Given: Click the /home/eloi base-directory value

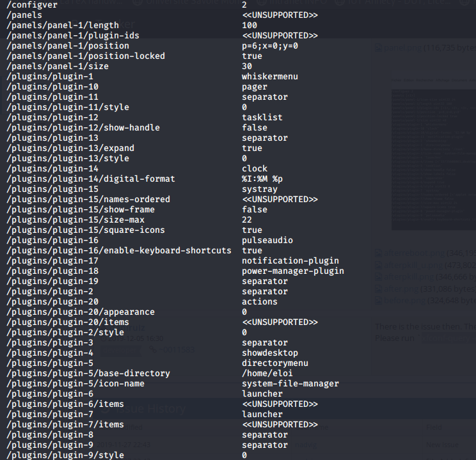Looking at the screenshot, I should pyautogui.click(x=267, y=374).
